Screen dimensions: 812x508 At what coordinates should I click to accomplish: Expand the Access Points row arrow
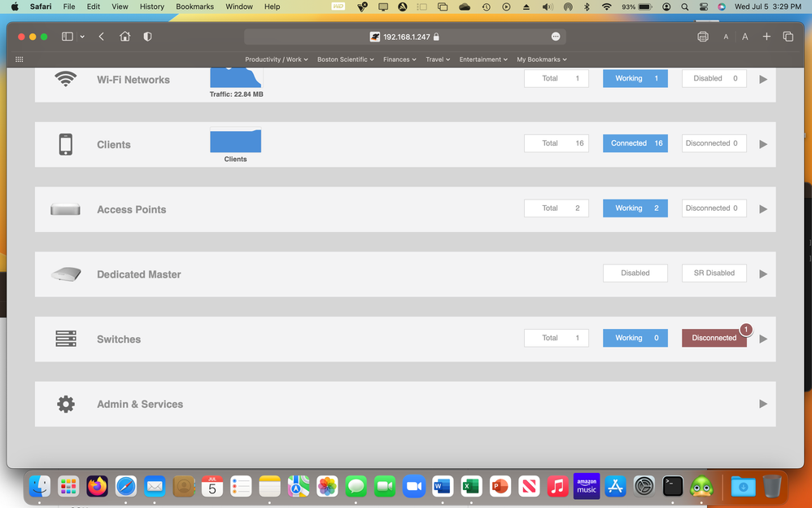click(x=763, y=209)
